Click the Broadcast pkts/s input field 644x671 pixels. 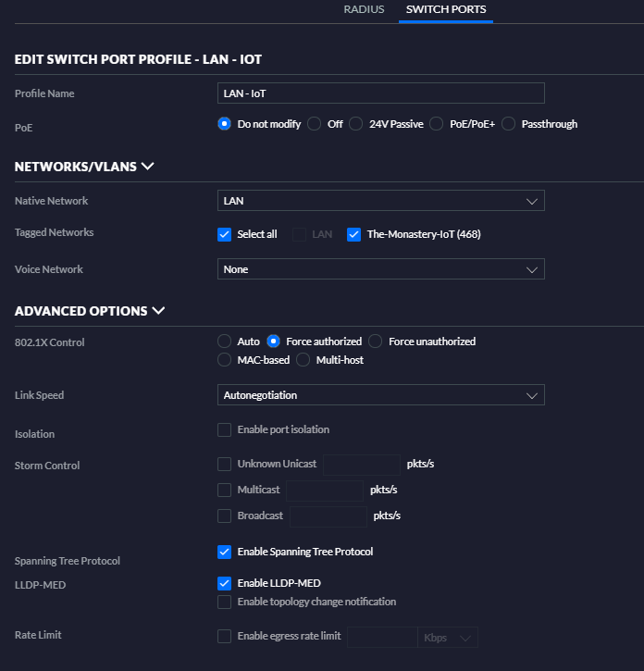pos(328,516)
